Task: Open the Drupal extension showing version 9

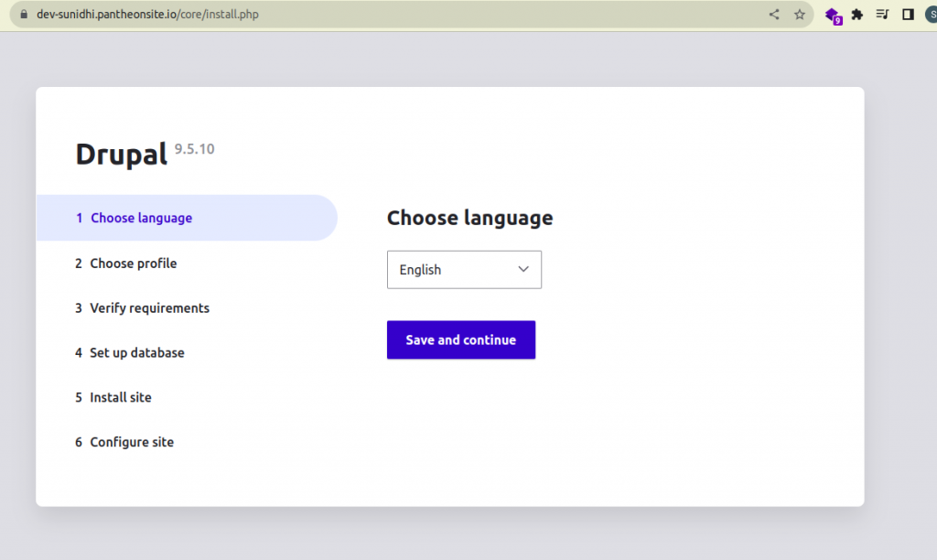Action: tap(833, 15)
